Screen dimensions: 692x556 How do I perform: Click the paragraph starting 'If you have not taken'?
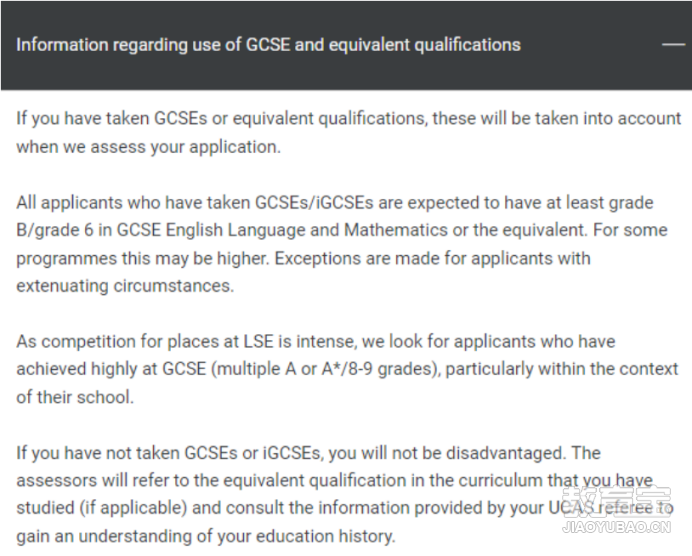[x=345, y=494]
